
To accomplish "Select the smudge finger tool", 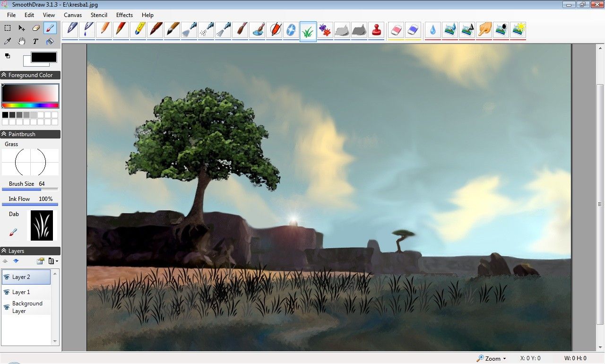I will (484, 29).
